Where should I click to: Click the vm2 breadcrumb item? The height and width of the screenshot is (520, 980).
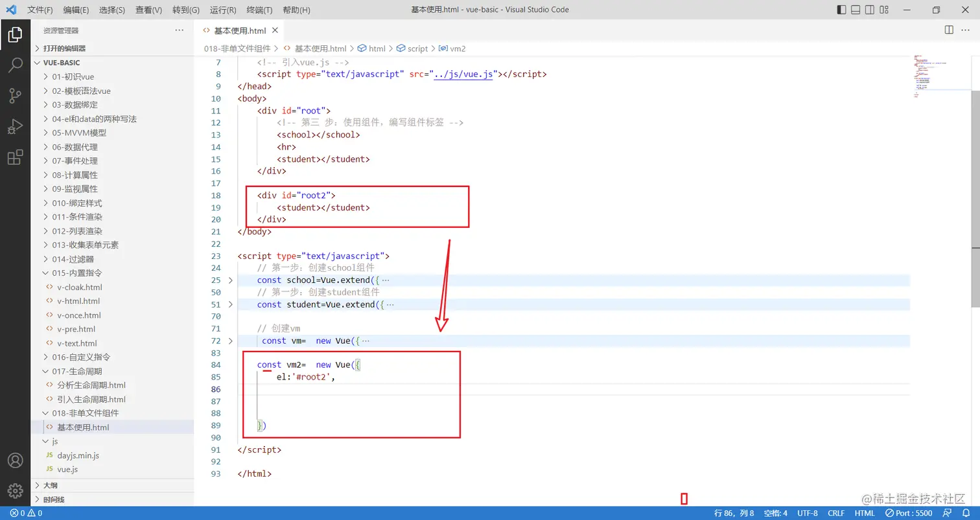click(452, 49)
